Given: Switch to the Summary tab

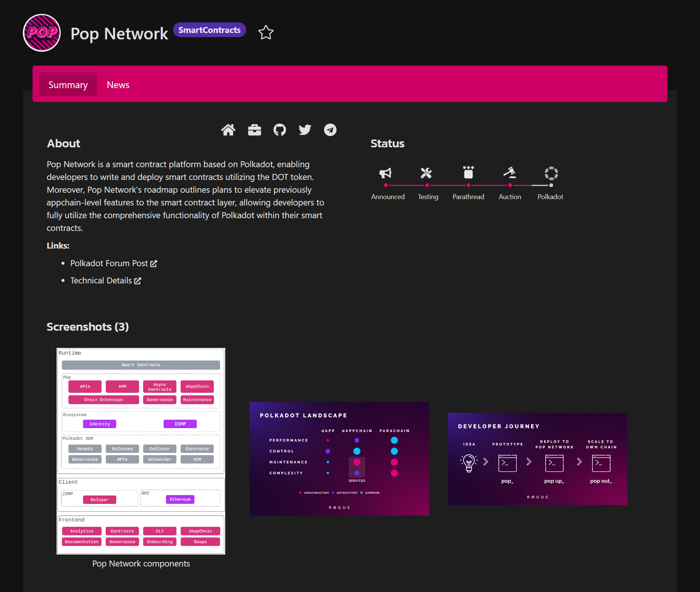Looking at the screenshot, I should (68, 85).
